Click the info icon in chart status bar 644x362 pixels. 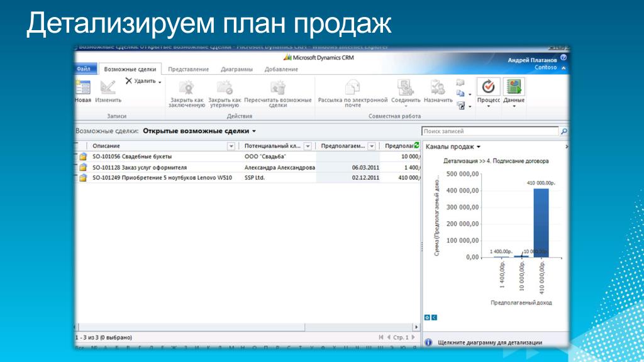pos(428,342)
